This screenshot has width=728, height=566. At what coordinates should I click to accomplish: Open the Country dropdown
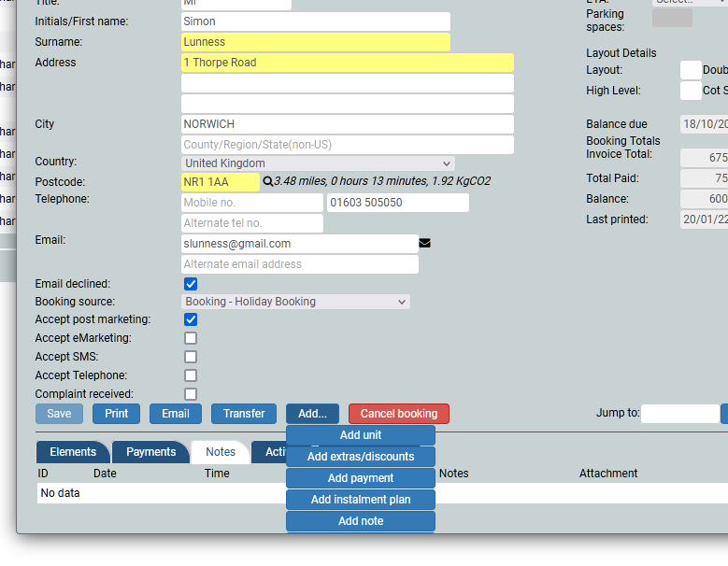pyautogui.click(x=318, y=163)
